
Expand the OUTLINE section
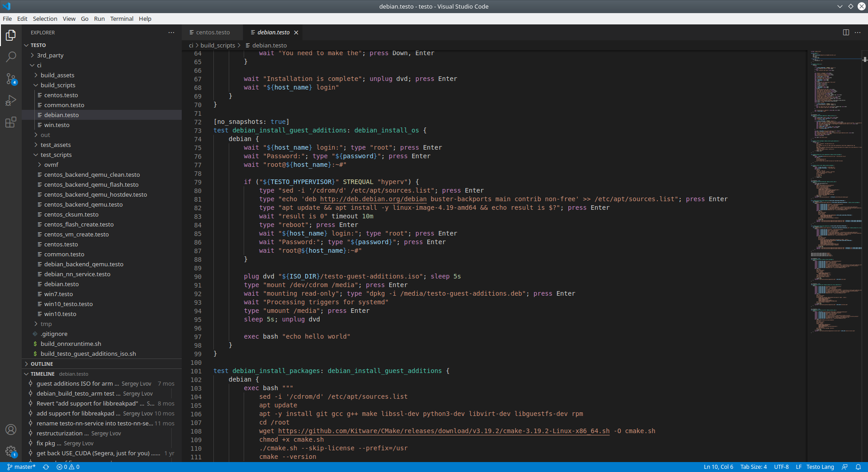pyautogui.click(x=102, y=364)
